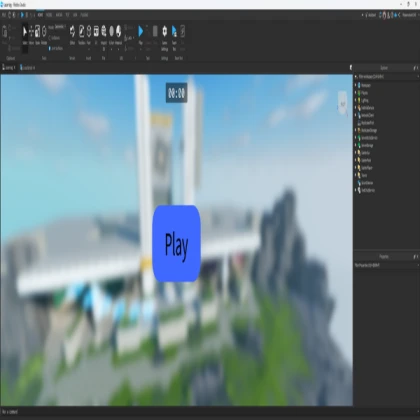This screenshot has height=420, width=420.
Task: Click the 00:00 timer label
Action: tap(177, 93)
